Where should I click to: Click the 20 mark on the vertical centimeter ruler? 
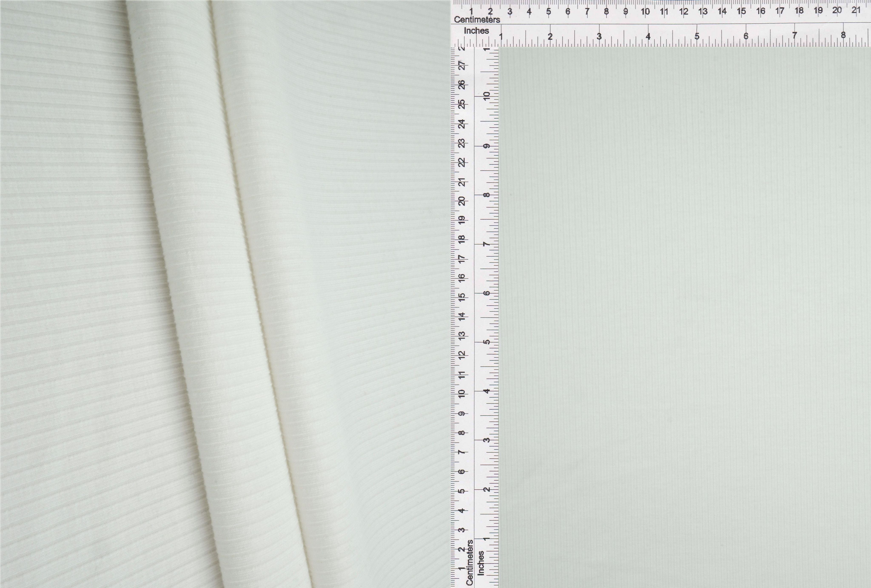[x=462, y=201]
